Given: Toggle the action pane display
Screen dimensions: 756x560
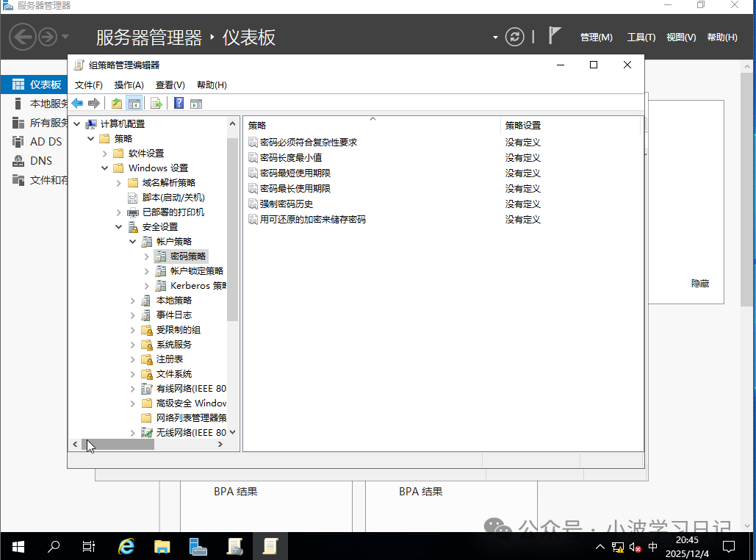Looking at the screenshot, I should point(195,103).
